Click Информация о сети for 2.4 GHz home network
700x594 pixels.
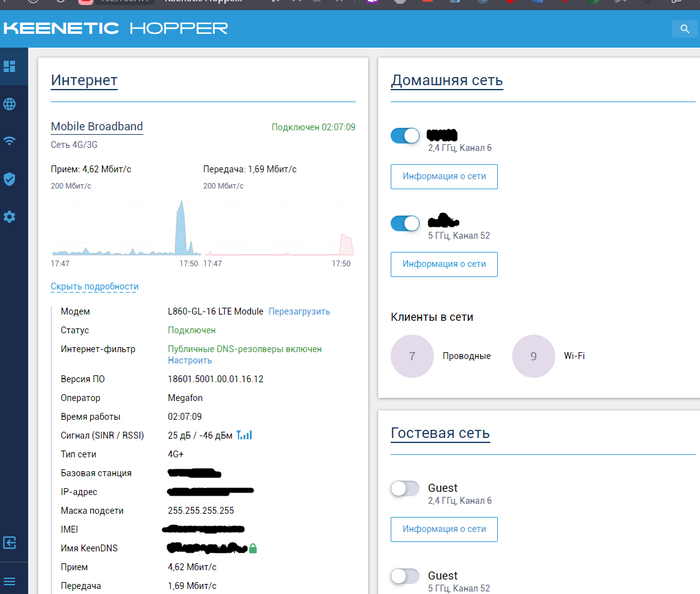[444, 177]
